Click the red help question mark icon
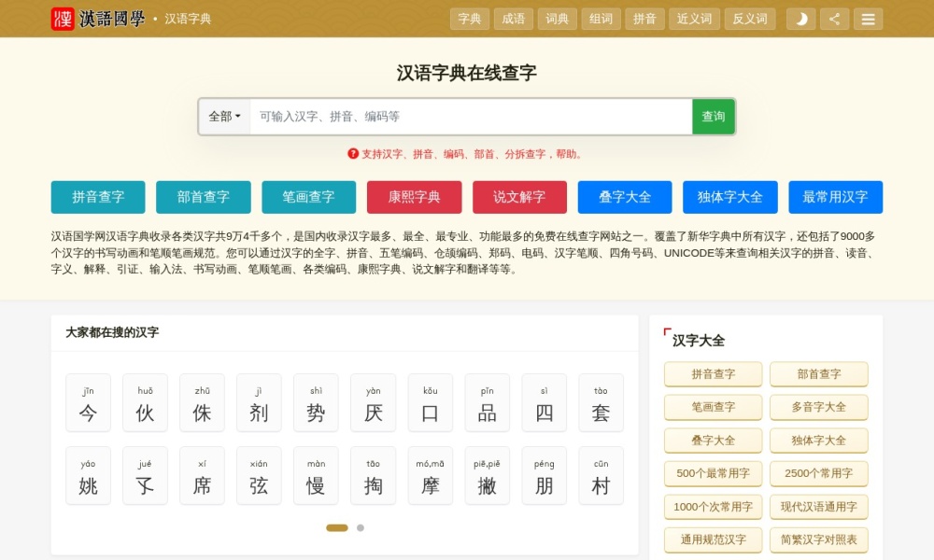This screenshot has width=934, height=560. (353, 152)
